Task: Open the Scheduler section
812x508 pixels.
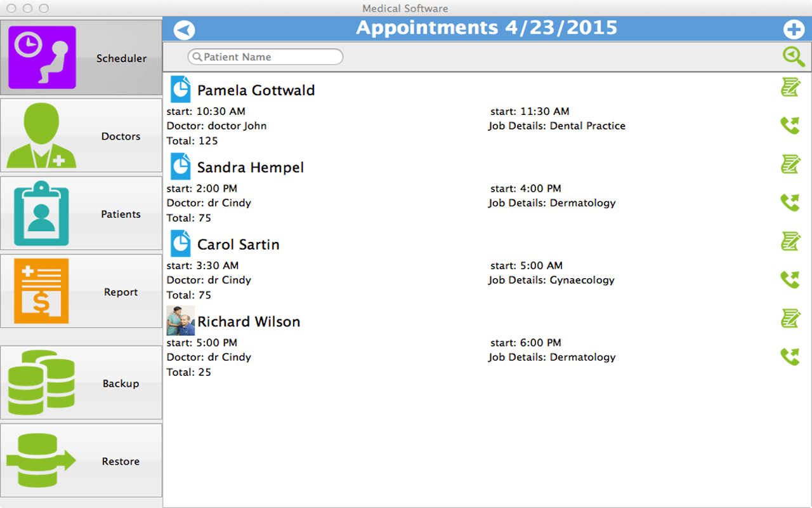Action: 81,58
